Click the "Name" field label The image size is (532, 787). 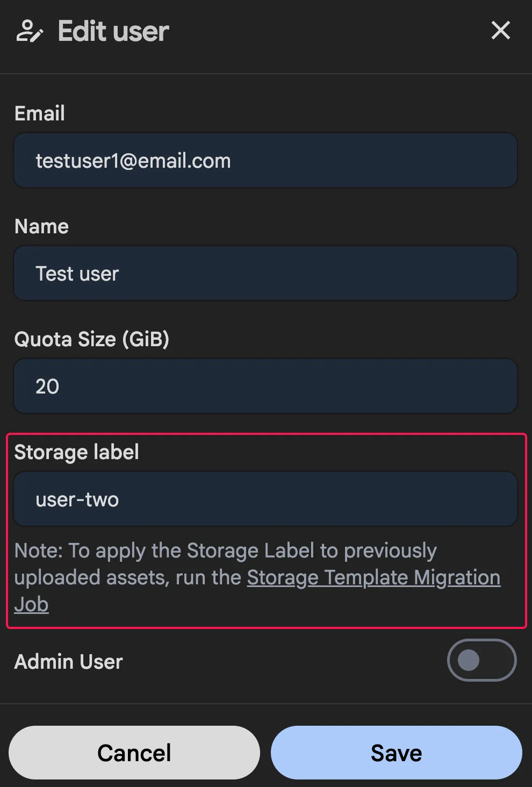[x=41, y=226]
